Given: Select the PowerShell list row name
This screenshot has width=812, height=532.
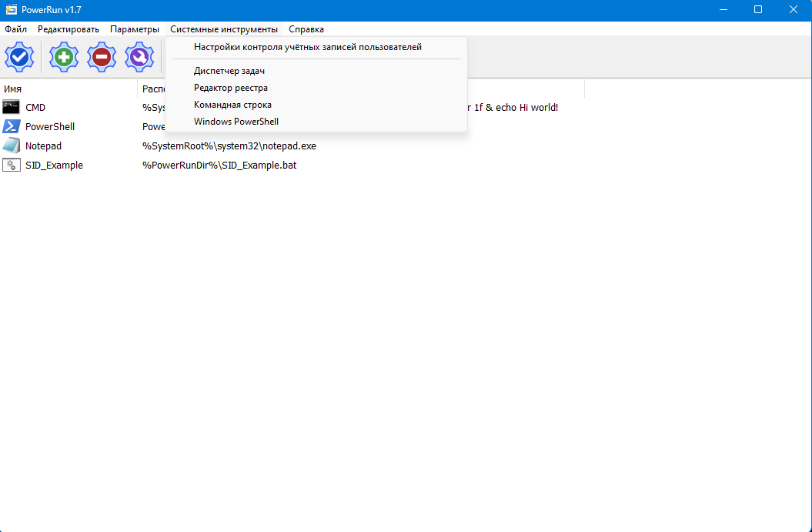Looking at the screenshot, I should 50,127.
